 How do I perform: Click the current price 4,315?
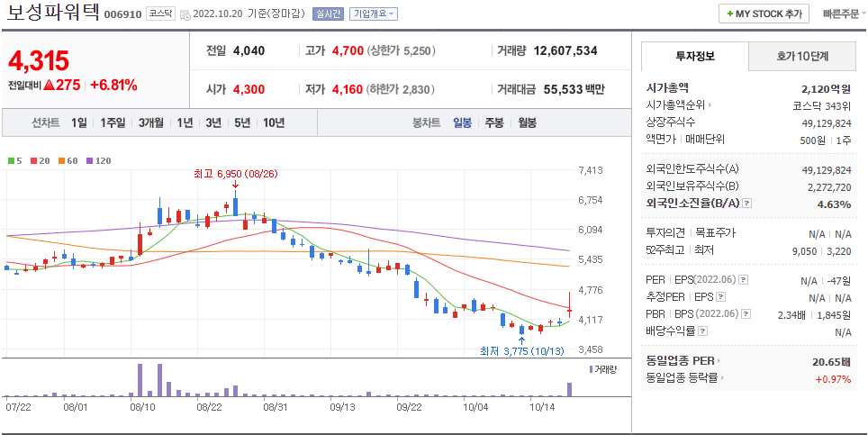[38, 61]
